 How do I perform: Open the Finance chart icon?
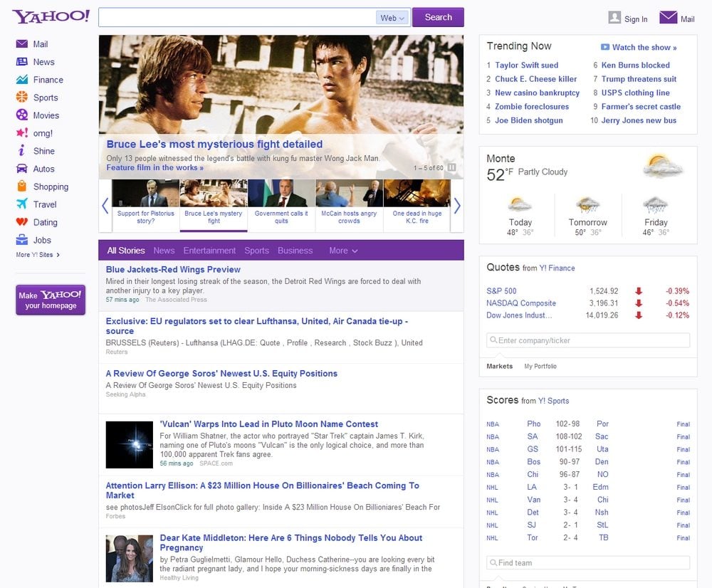tap(21, 80)
